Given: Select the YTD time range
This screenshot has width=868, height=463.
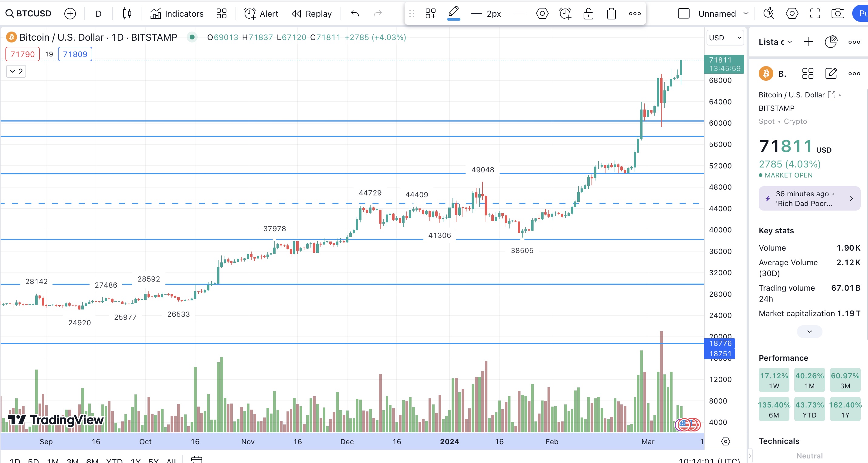Looking at the screenshot, I should (x=114, y=460).
